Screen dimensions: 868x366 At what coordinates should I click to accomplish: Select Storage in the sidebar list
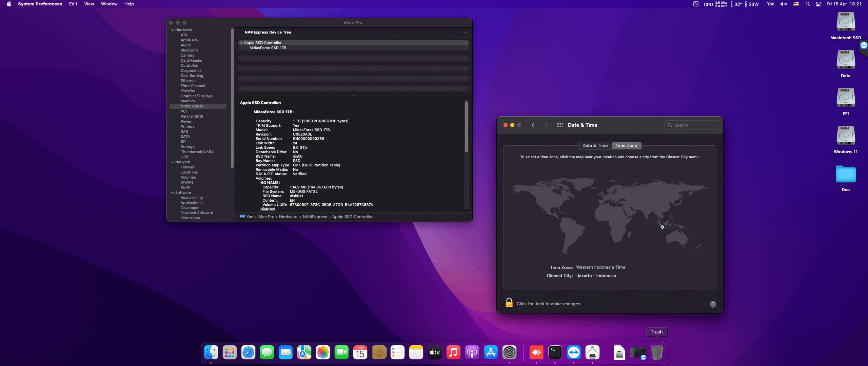click(188, 147)
